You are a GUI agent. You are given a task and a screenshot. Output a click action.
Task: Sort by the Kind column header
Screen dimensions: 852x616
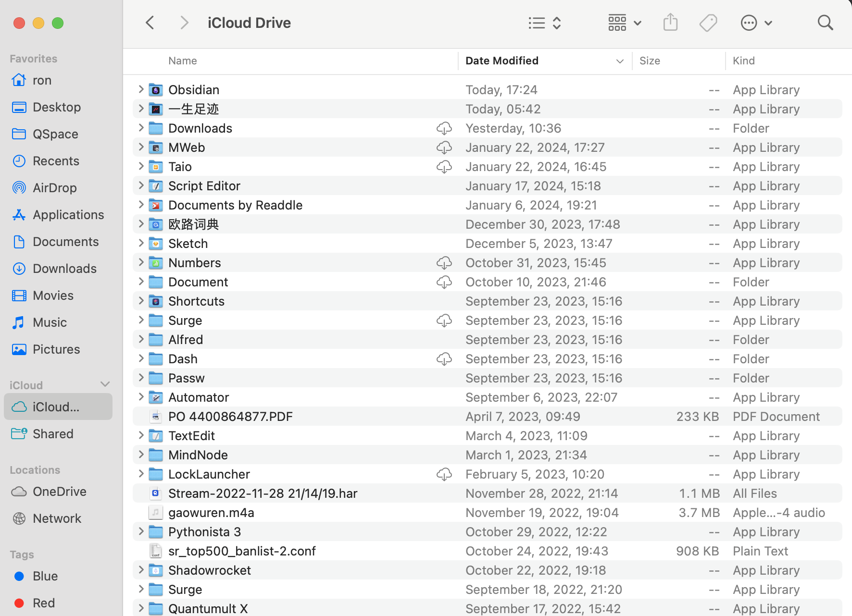744,61
